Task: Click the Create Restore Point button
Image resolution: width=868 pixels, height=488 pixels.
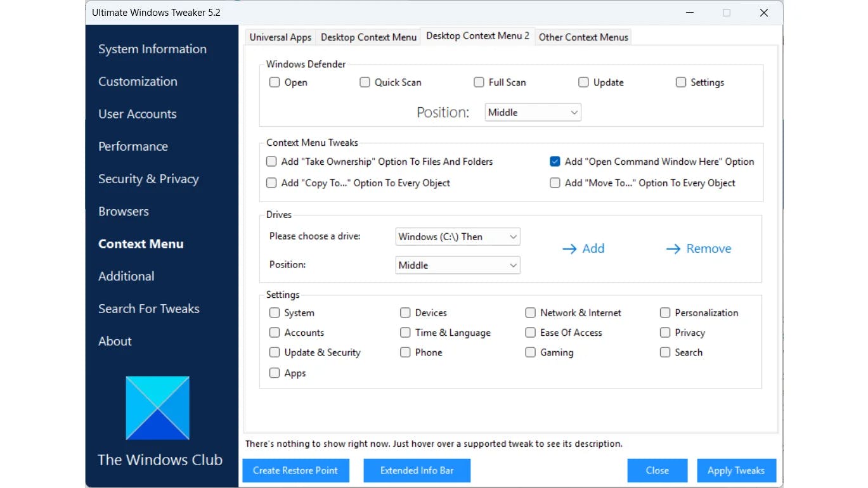Action: [295, 470]
